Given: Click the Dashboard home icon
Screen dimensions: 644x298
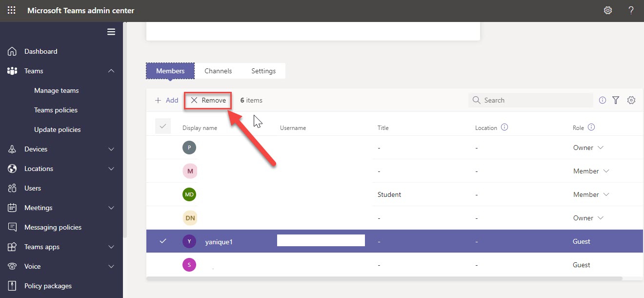Looking at the screenshot, I should 12,51.
